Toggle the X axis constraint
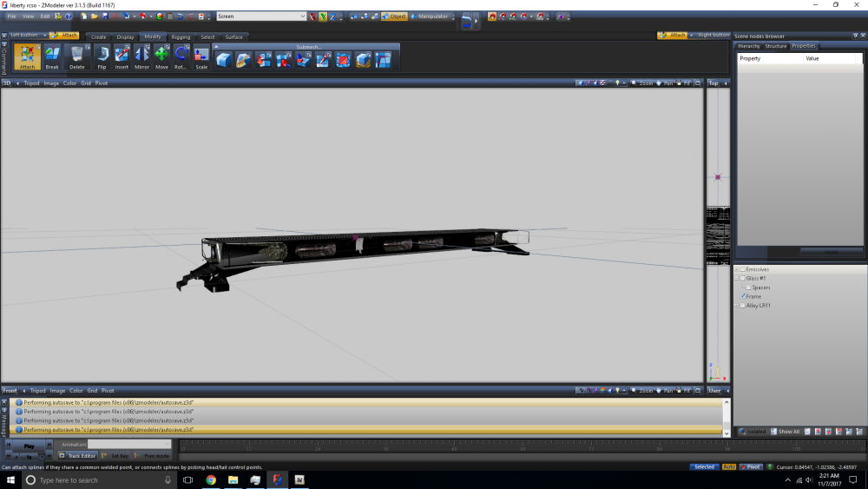This screenshot has width=868, height=489. click(x=312, y=17)
